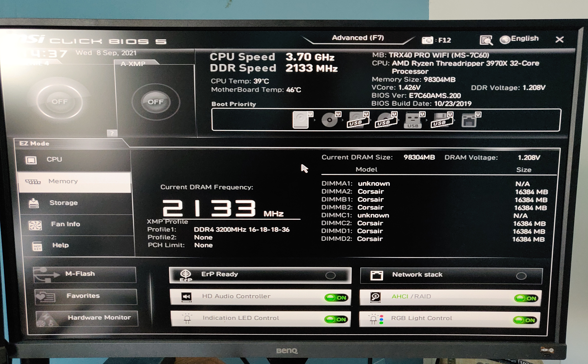
Task: Switch to Advanced (F7) mode
Action: pos(358,38)
